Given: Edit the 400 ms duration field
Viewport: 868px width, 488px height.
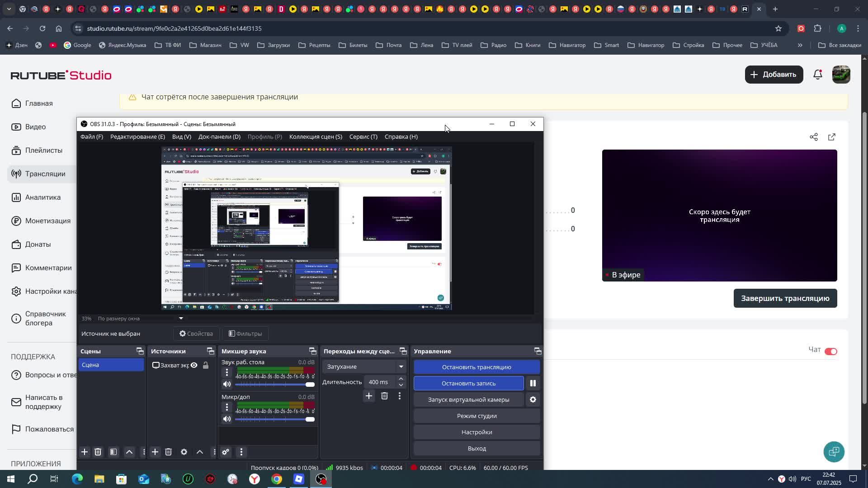Looking at the screenshot, I should click(x=380, y=382).
